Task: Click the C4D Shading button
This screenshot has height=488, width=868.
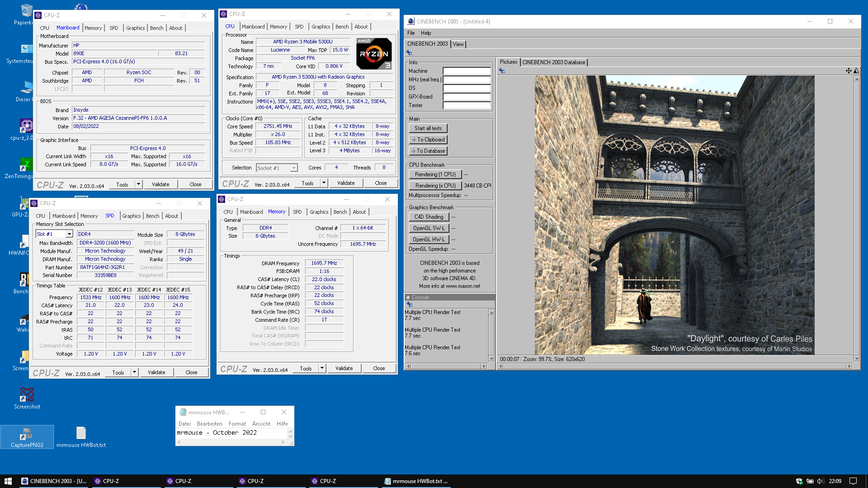Action: click(429, 217)
